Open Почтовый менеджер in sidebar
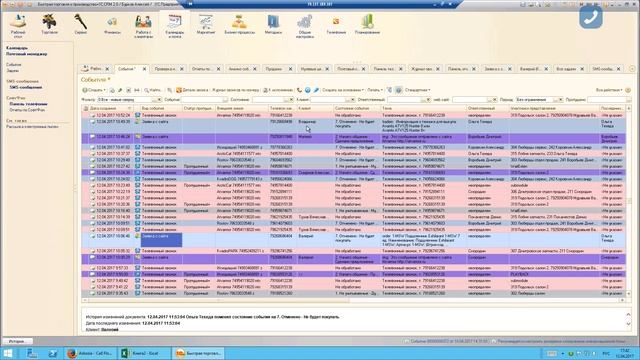 coord(27,54)
